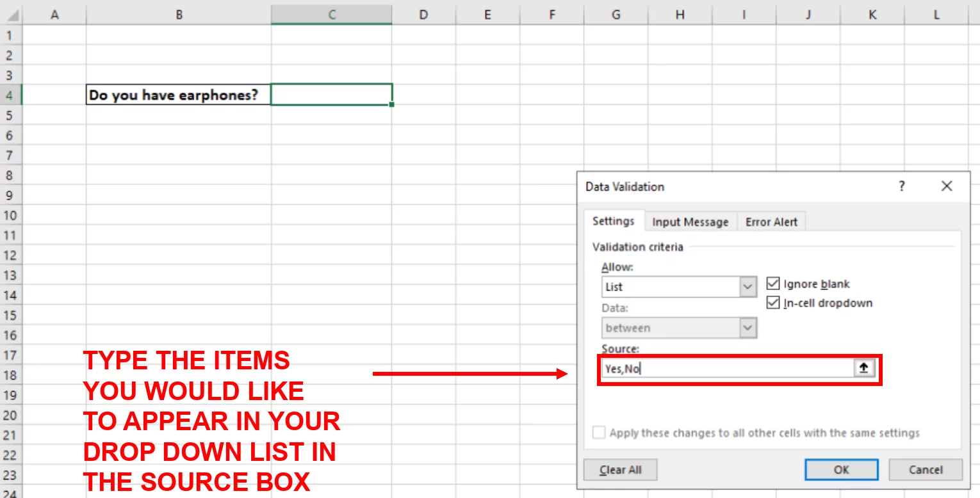Switch to the Error Alert tab

(771, 221)
